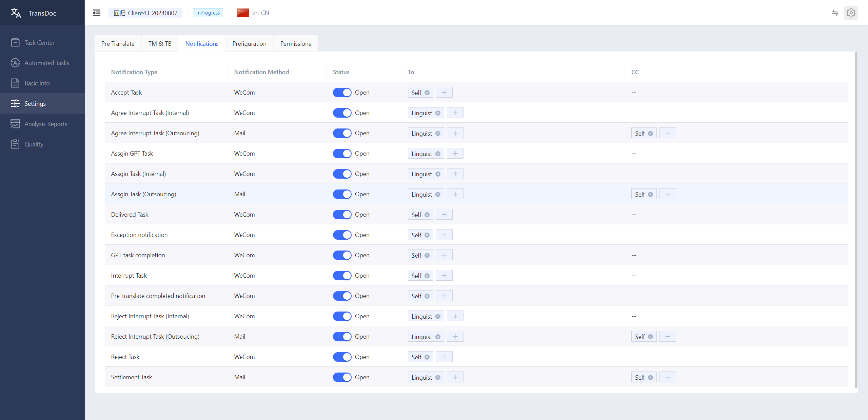This screenshot has width=868, height=420.
Task: Add a recipient to the Pre-translate completed notification row
Action: click(444, 296)
